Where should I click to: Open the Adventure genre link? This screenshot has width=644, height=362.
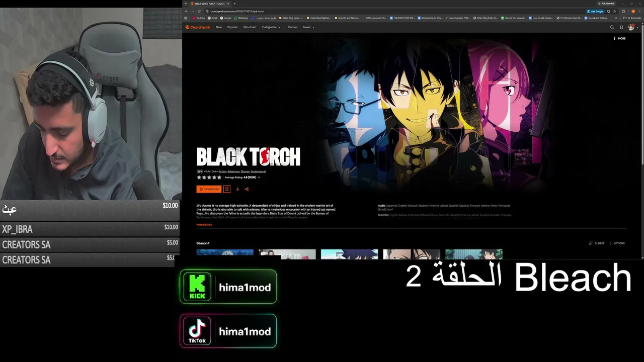[233, 171]
